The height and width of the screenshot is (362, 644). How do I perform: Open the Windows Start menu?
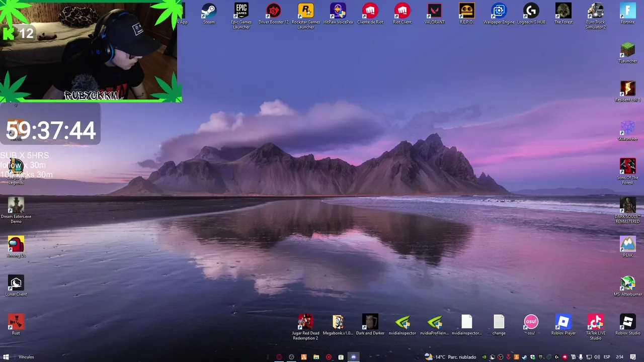click(x=6, y=357)
